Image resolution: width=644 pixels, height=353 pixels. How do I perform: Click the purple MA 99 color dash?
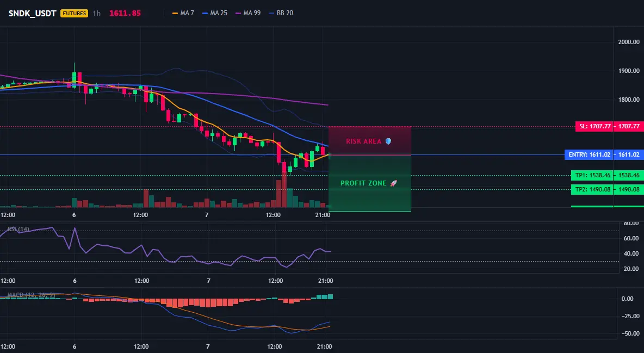[238, 13]
